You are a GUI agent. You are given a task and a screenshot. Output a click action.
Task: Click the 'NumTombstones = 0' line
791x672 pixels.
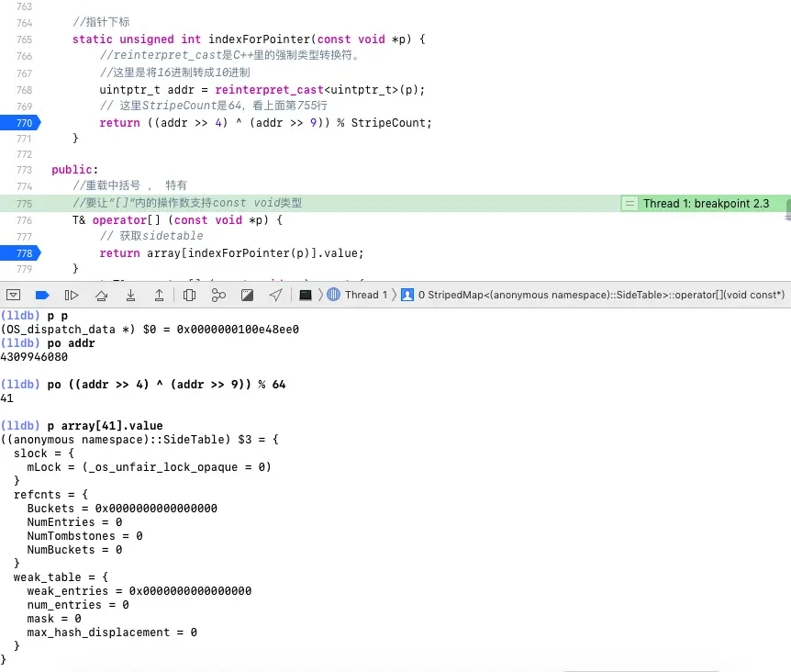(84, 536)
